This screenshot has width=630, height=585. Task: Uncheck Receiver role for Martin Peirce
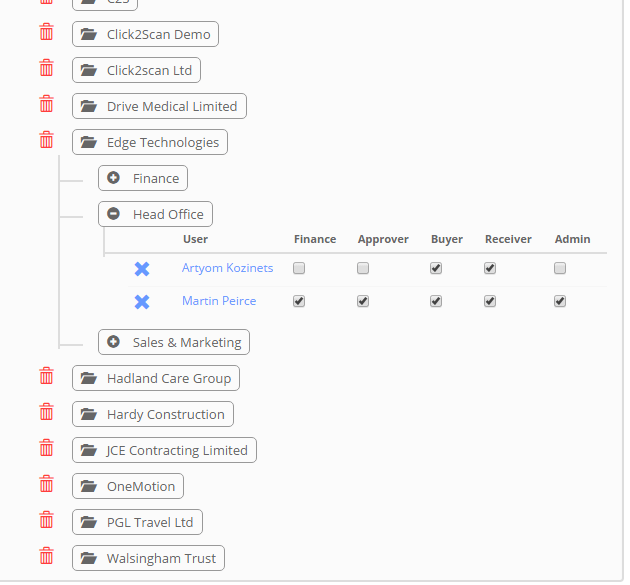pos(490,301)
